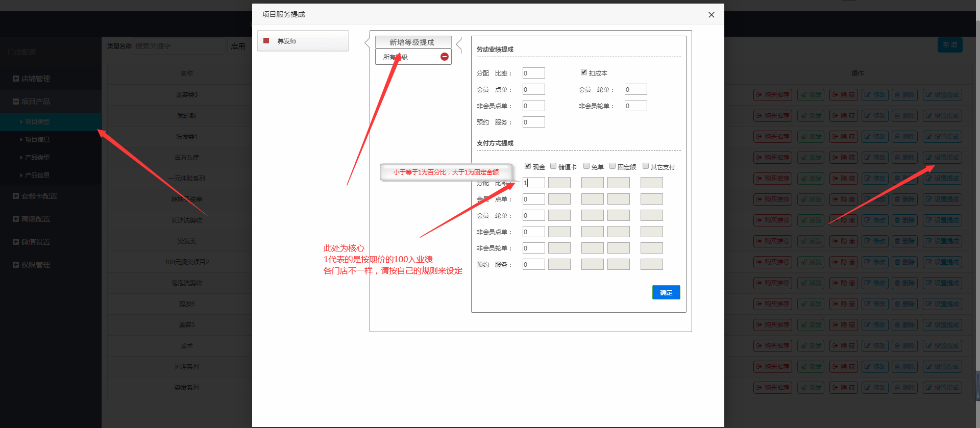
Task: Select the 所有等级 level item
Action: (413, 57)
